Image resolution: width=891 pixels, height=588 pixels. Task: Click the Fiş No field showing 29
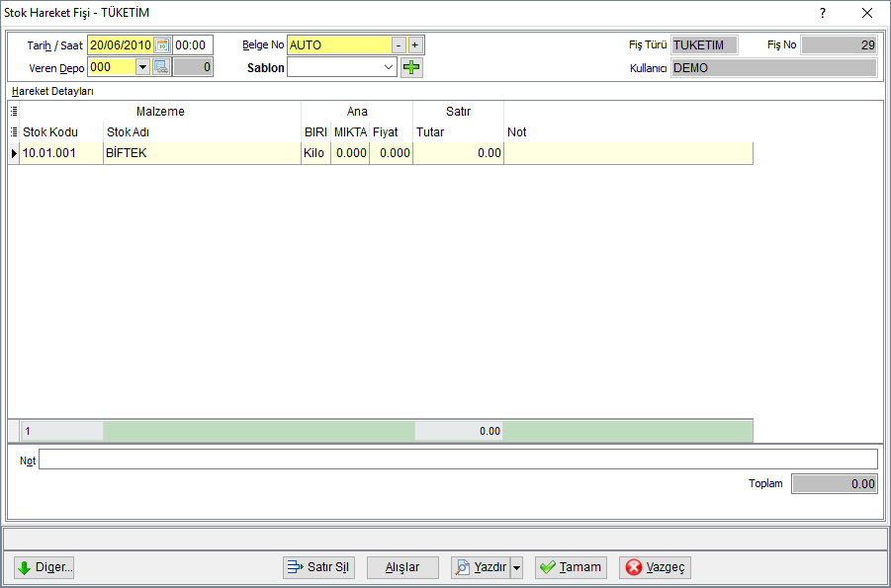click(839, 44)
